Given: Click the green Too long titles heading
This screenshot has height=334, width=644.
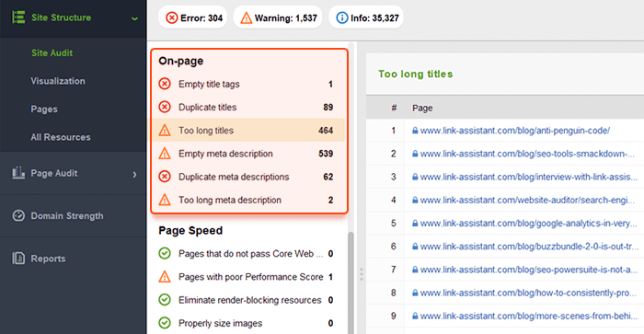Looking at the screenshot, I should click(x=416, y=74).
